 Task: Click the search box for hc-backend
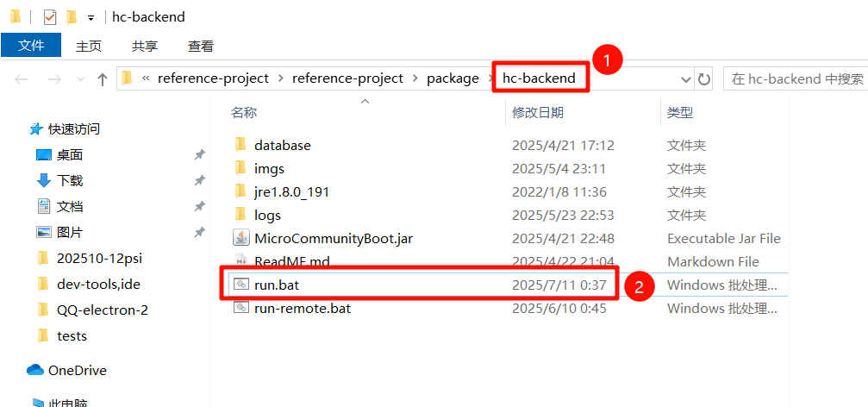click(796, 79)
